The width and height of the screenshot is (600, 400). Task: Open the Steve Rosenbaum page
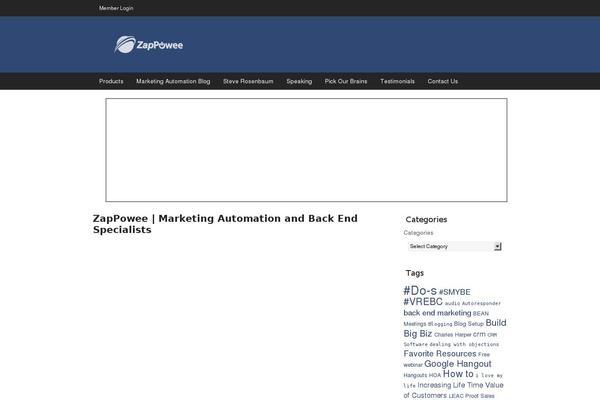click(248, 81)
